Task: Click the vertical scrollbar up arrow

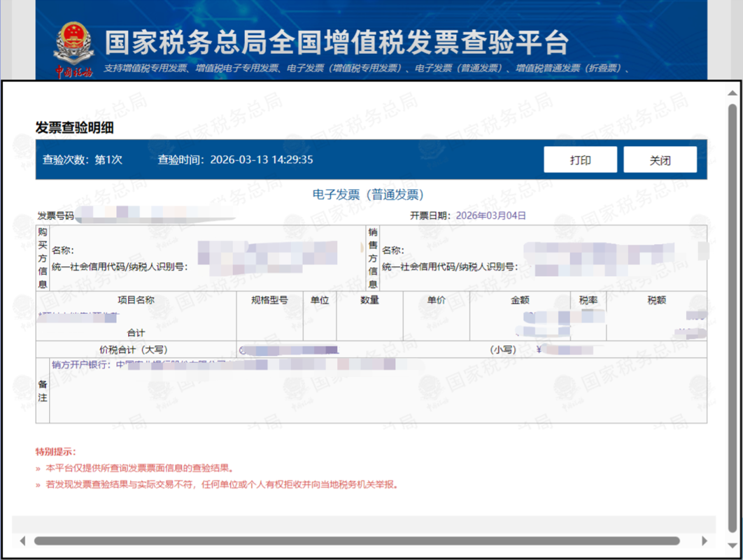Action: click(x=732, y=93)
